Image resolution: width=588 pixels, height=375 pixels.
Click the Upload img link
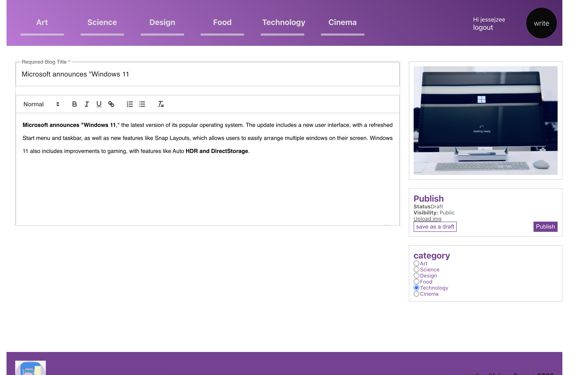427,219
